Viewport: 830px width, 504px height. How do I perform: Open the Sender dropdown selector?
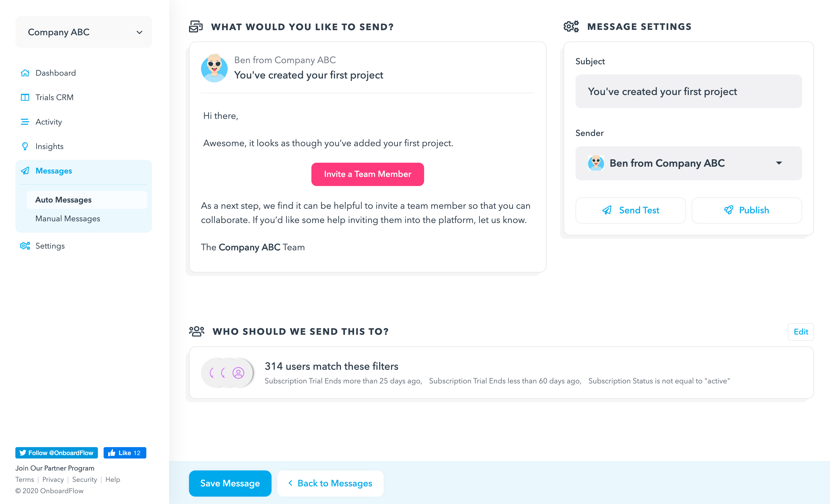[x=688, y=163]
